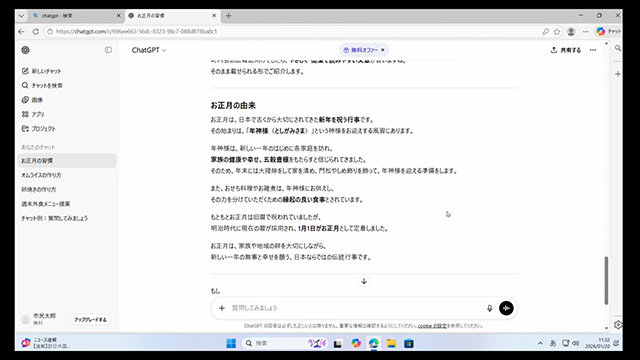Image resolution: width=640 pixels, height=360 pixels.
Task: Click the Microsoft Edge taskbar icon
Action: pyautogui.click(x=373, y=343)
